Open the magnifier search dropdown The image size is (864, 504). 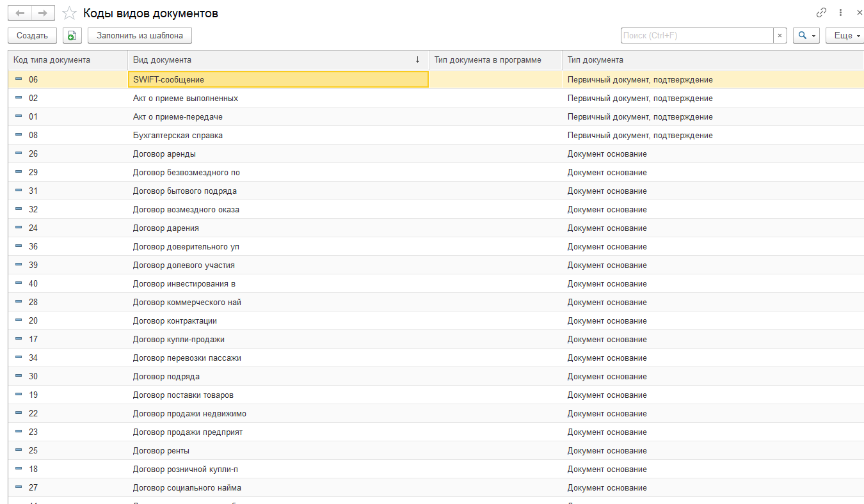click(x=806, y=36)
